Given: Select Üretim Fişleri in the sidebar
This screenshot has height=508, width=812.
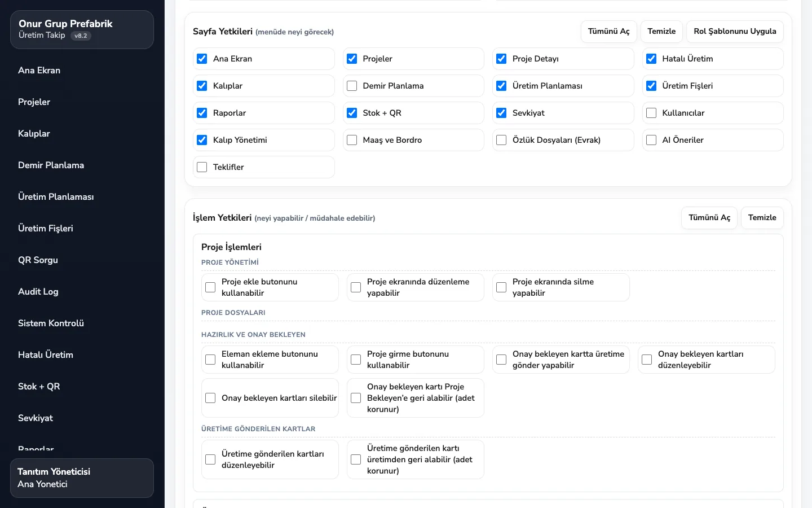Looking at the screenshot, I should [x=82, y=229].
